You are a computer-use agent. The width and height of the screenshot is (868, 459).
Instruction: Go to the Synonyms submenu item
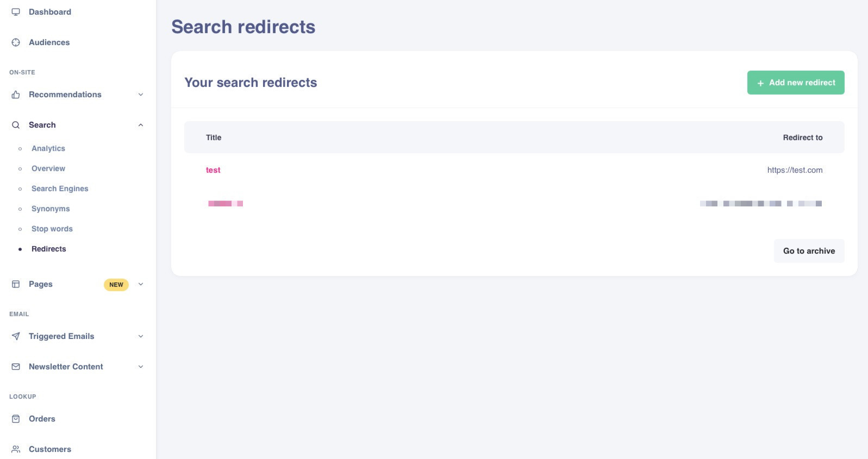pos(51,209)
